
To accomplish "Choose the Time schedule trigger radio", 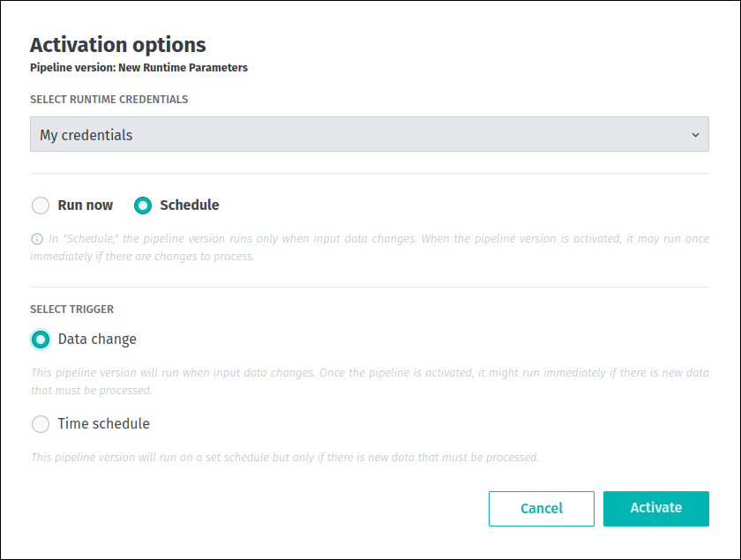I will click(41, 424).
